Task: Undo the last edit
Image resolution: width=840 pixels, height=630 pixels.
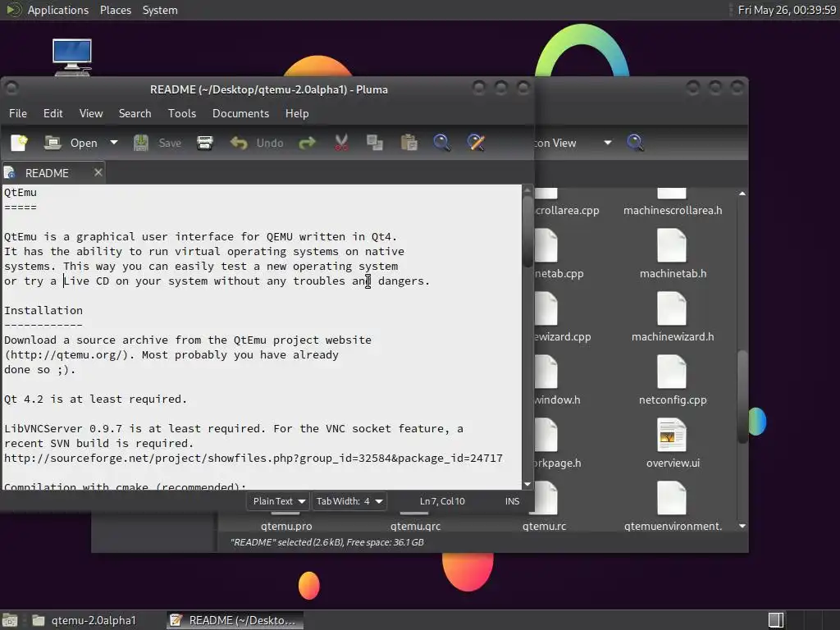Action: click(x=257, y=143)
